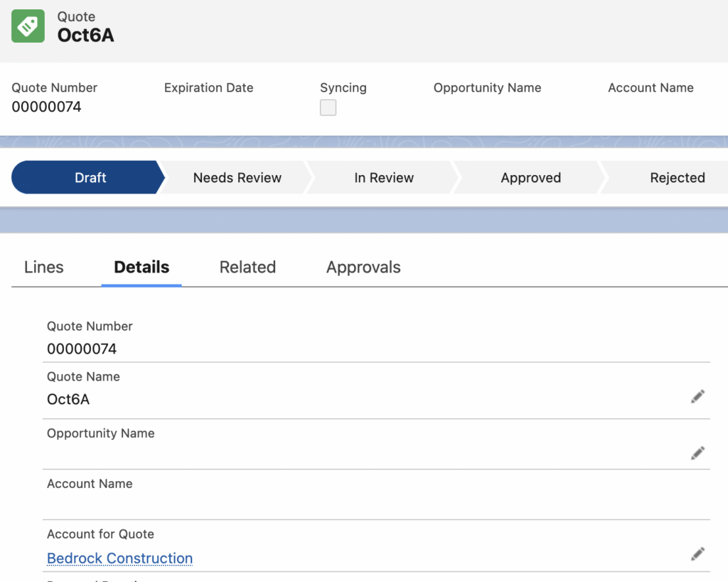Click Quote Number value in header summary
The width and height of the screenshot is (728, 582).
point(46,107)
